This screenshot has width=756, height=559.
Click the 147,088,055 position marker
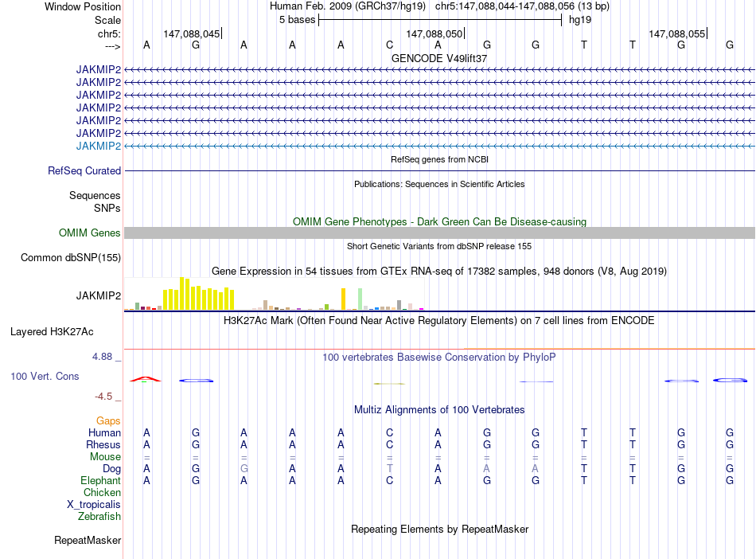tap(677, 33)
